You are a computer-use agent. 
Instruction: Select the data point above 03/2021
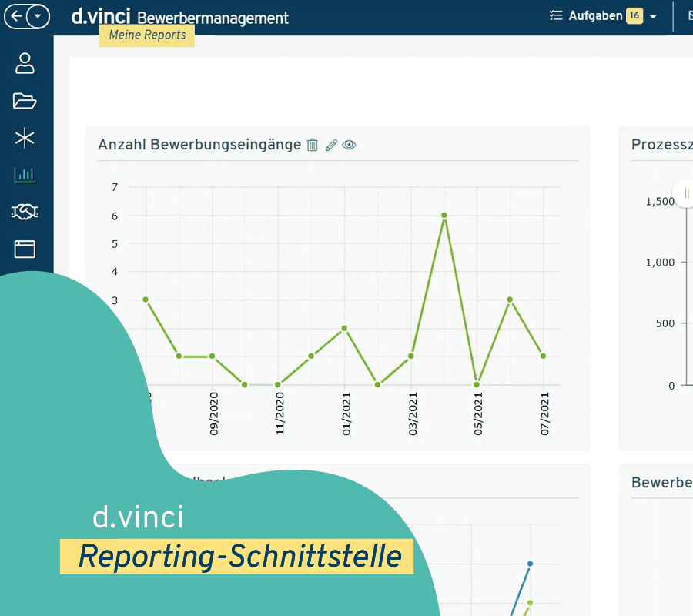(x=411, y=356)
